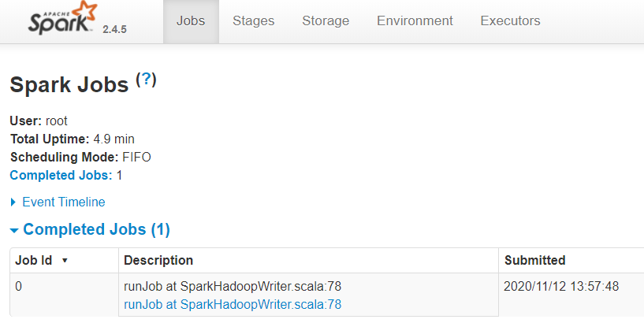
Task: Sort by Job Id column header
Action: point(33,260)
